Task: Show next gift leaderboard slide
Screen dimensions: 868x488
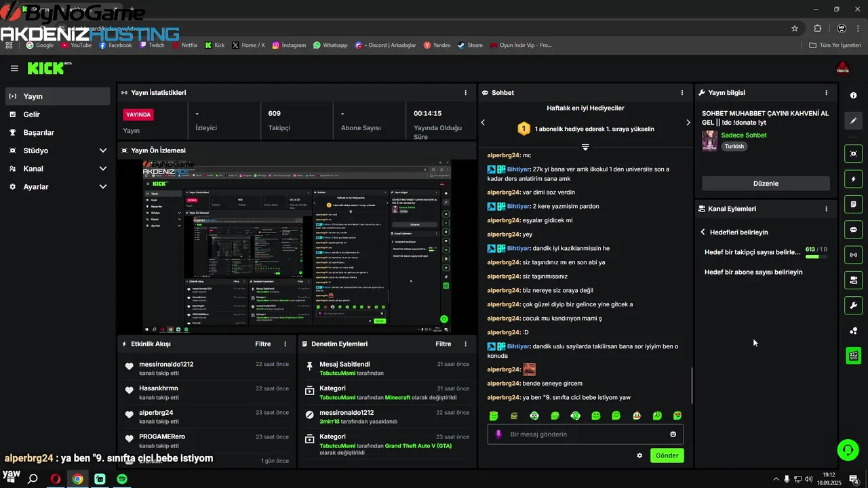Action: click(688, 123)
